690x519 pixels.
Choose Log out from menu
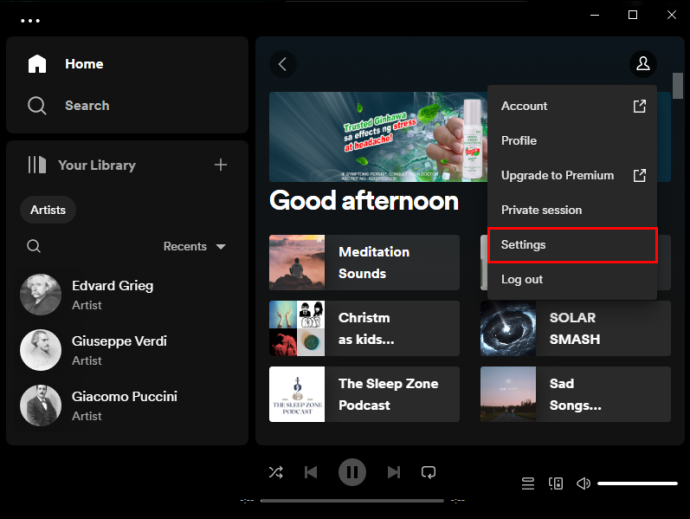point(572,280)
